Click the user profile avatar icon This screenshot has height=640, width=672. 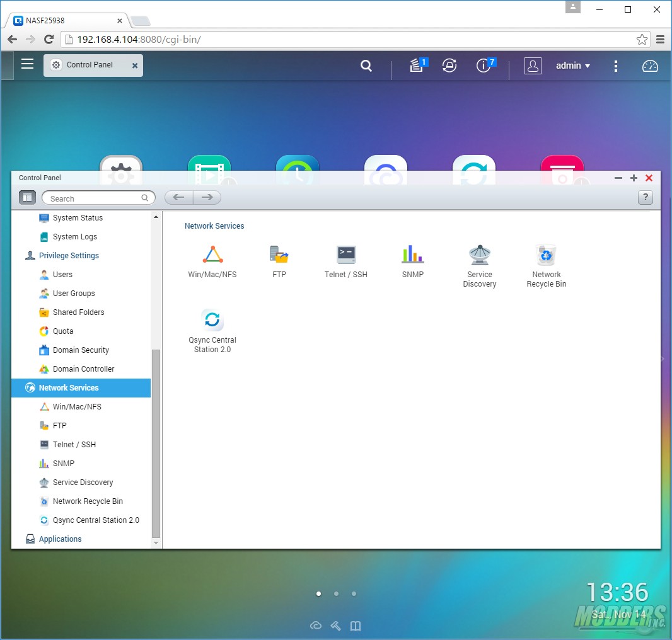click(x=533, y=66)
